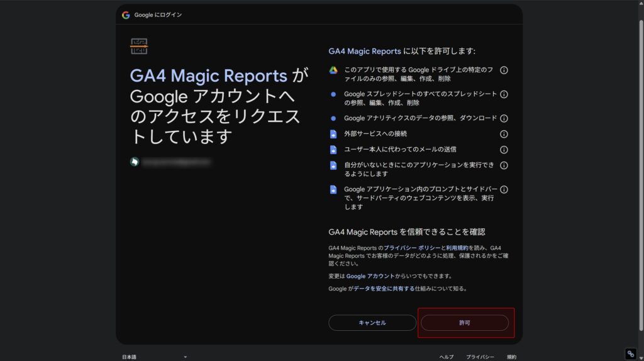Click the GA4 Magic Reports を信頼できることを確認 heading
The image size is (644, 361).
point(407,232)
